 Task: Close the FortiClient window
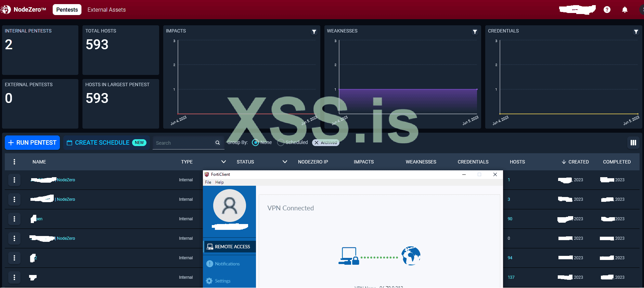495,174
